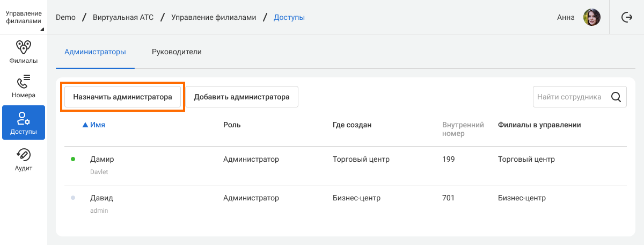Open the Виртуальная АТС breadcrumb link
Viewport: 644px width, 245px height.
point(123,17)
